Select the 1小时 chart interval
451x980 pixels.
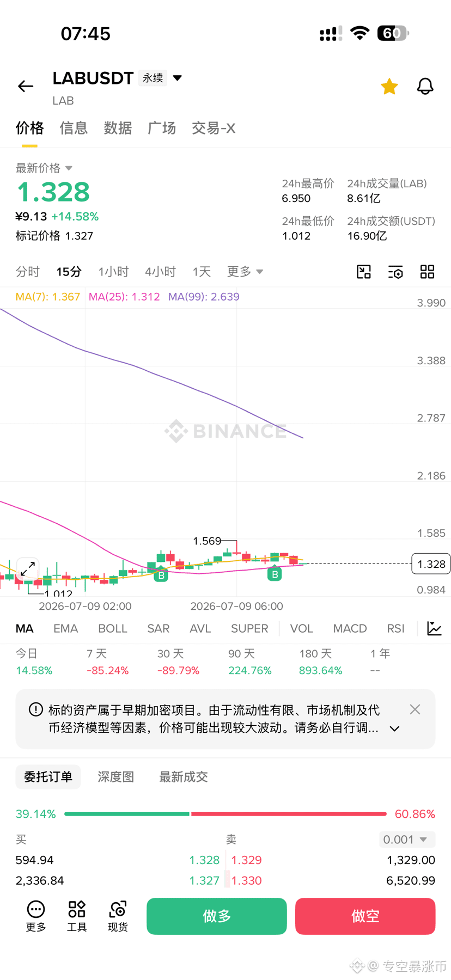[113, 272]
